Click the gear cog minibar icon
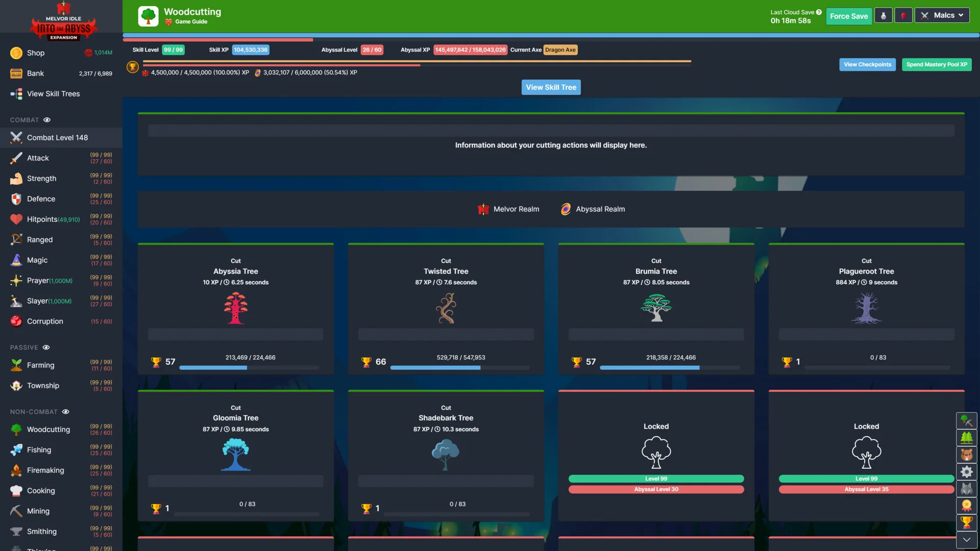This screenshot has width=980, height=551. pos(966,471)
